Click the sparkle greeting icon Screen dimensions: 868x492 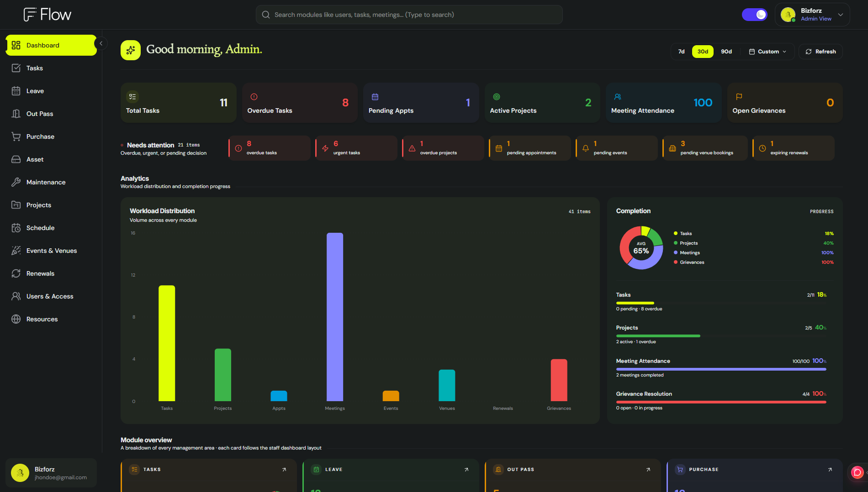tap(131, 50)
